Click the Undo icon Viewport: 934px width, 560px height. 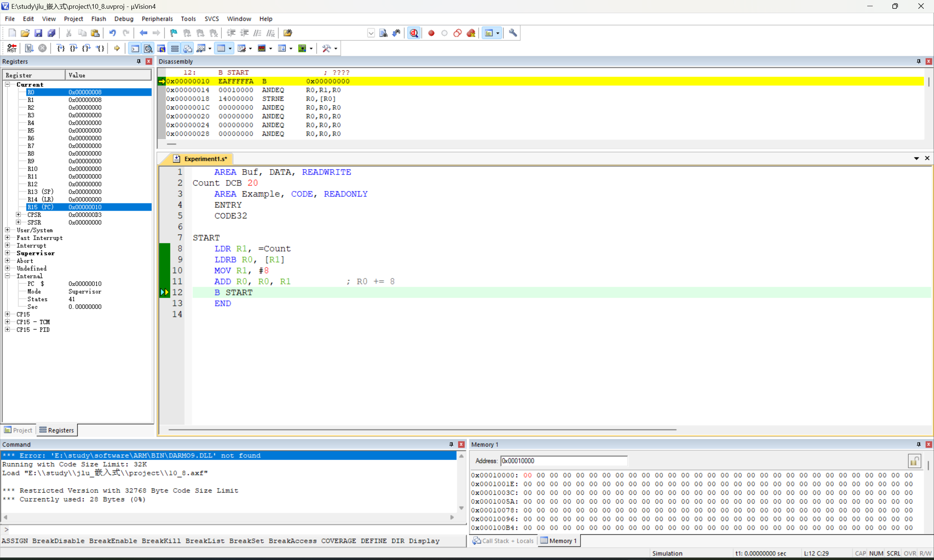[x=112, y=33]
